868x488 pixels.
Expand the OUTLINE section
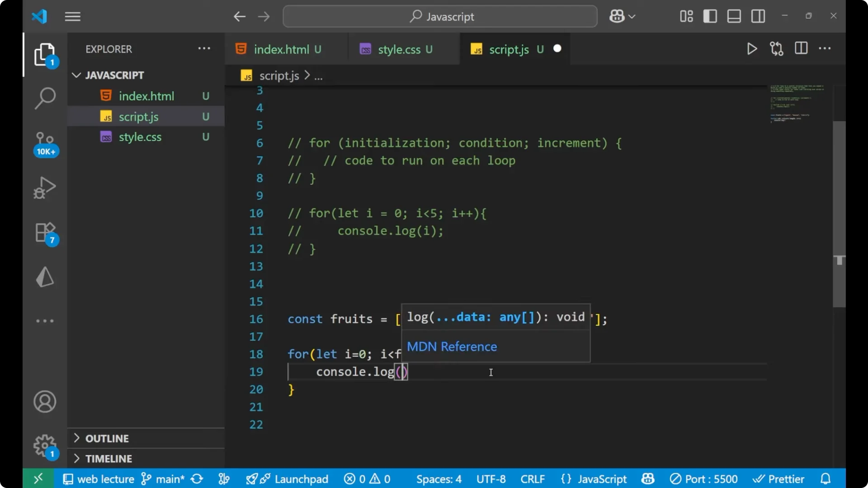(x=107, y=438)
